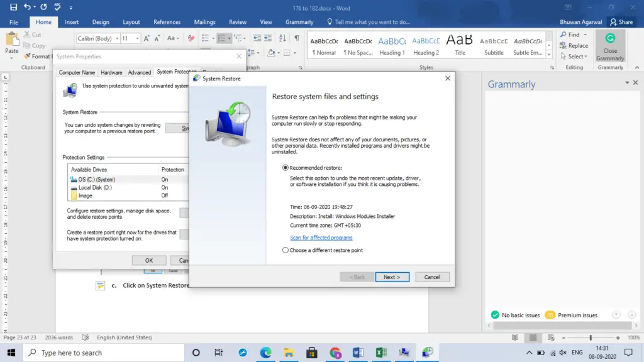Click the Close Grammarly ribbon button

[610, 47]
